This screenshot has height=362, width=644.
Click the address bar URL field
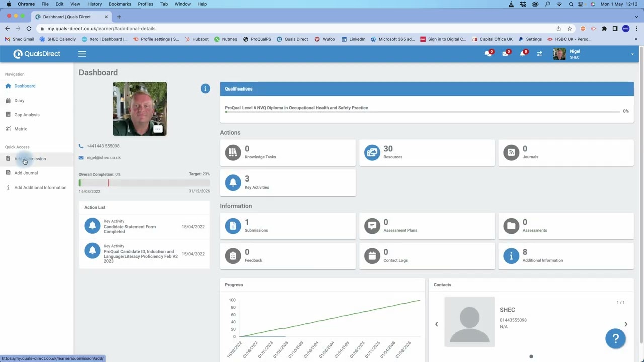pyautogui.click(x=297, y=29)
